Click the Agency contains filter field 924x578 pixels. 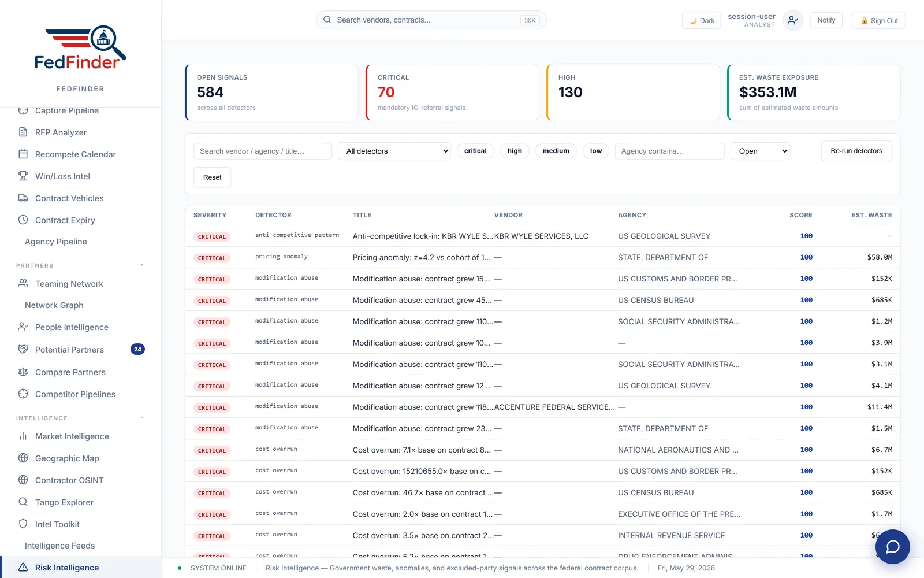[x=670, y=151]
